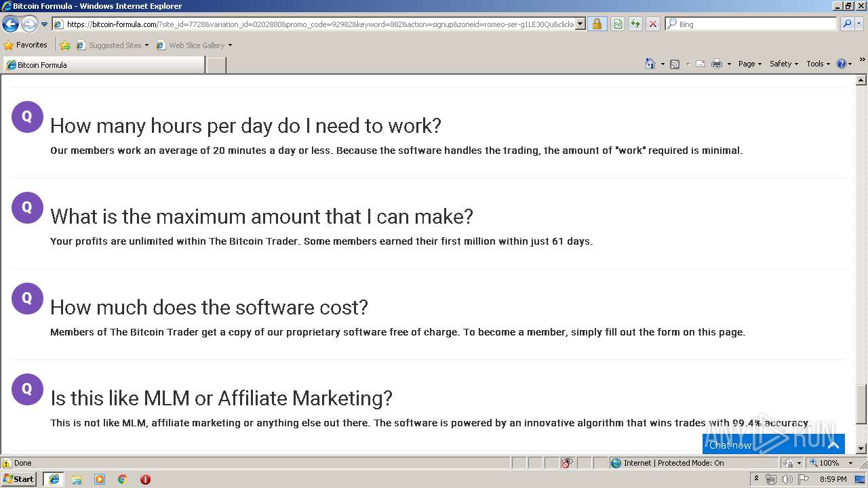Open the Suggested Sites link
This screenshot has width=868, height=488.
pos(112,45)
